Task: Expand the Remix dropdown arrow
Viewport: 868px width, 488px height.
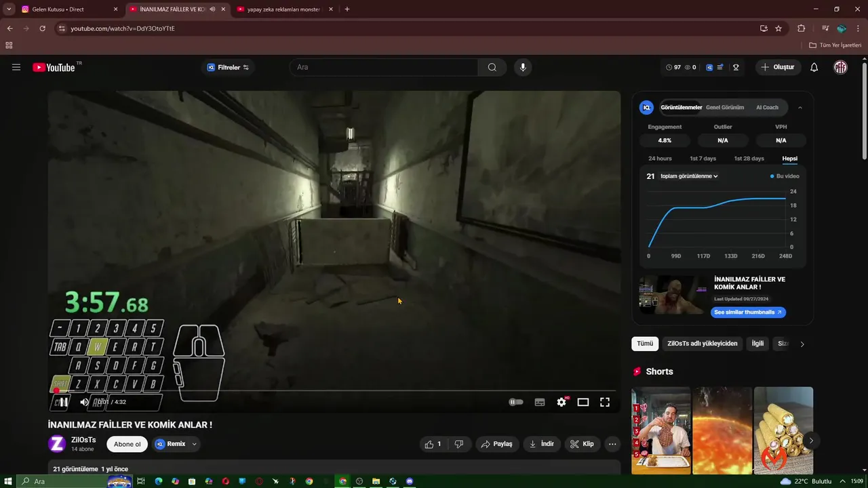Action: pyautogui.click(x=194, y=444)
